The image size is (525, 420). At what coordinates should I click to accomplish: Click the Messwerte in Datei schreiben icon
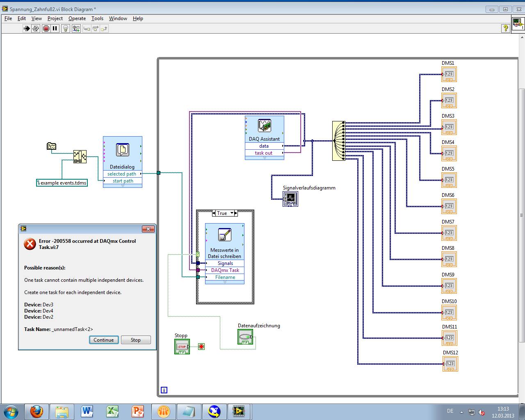[225, 235]
